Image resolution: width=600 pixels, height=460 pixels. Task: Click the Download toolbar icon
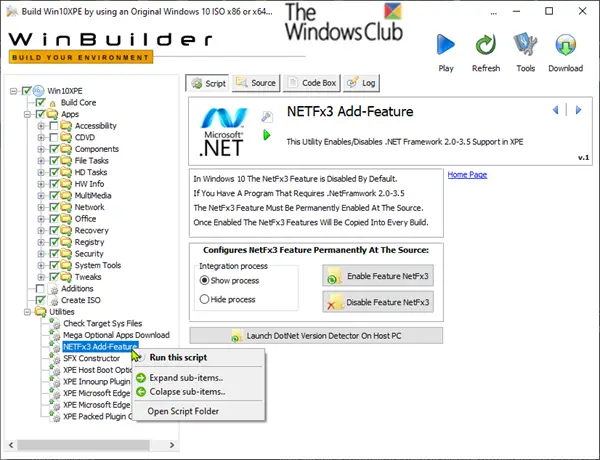click(566, 45)
